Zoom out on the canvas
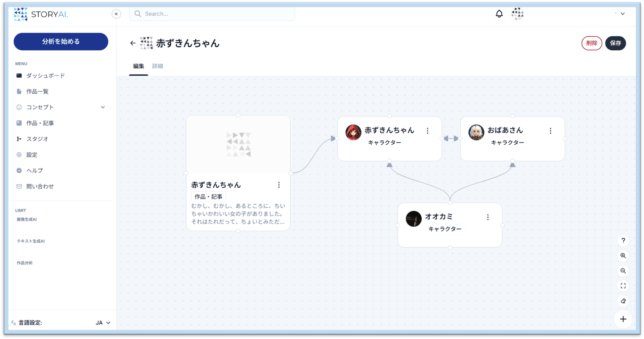The width and height of the screenshot is (644, 339). point(623,271)
